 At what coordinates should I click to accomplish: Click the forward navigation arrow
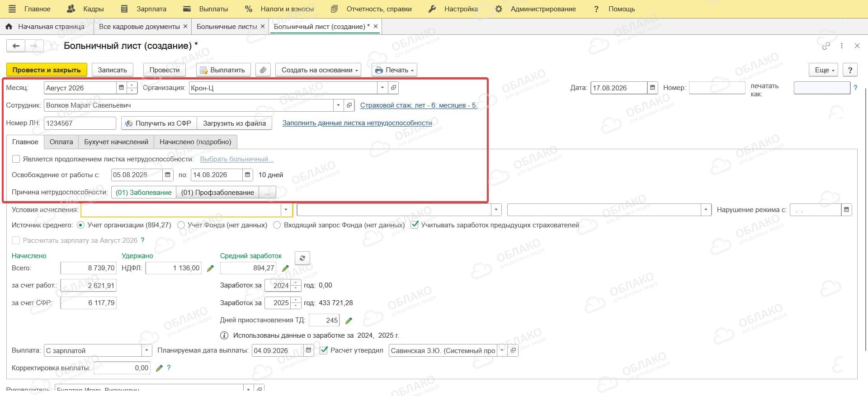34,46
